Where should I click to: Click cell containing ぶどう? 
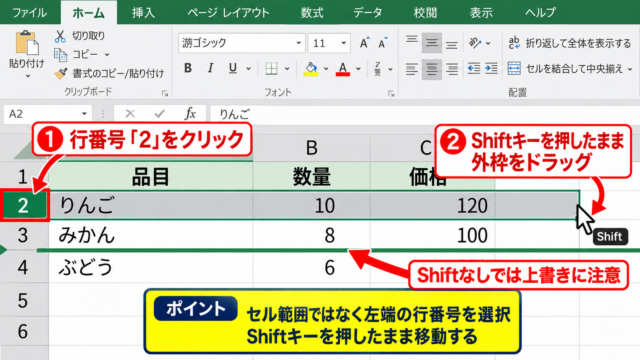coord(151,267)
